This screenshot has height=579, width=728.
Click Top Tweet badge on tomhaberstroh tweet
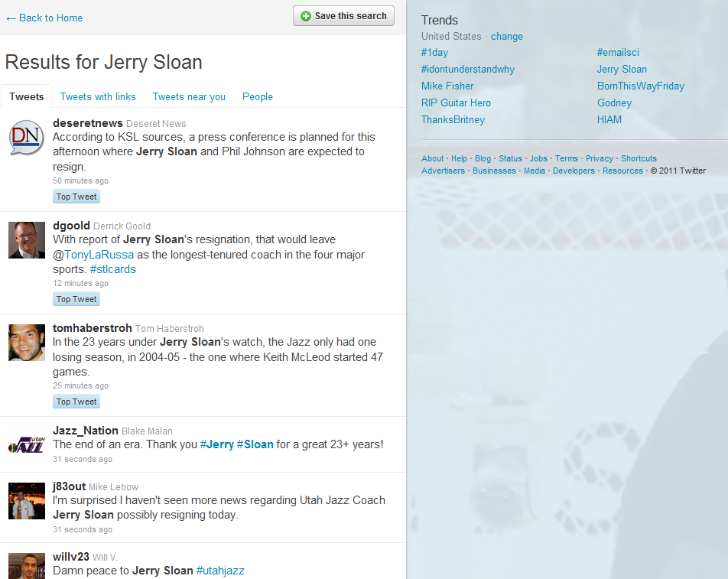[x=76, y=402]
